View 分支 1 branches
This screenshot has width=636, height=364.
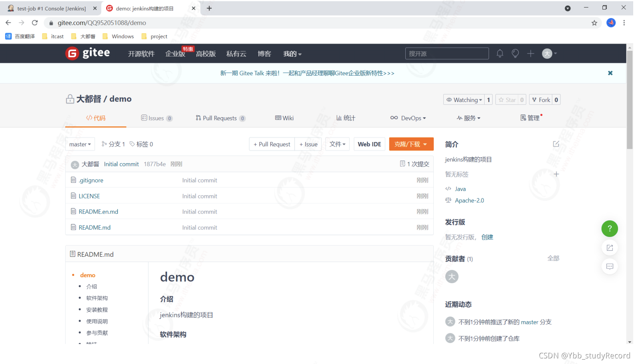[113, 144]
